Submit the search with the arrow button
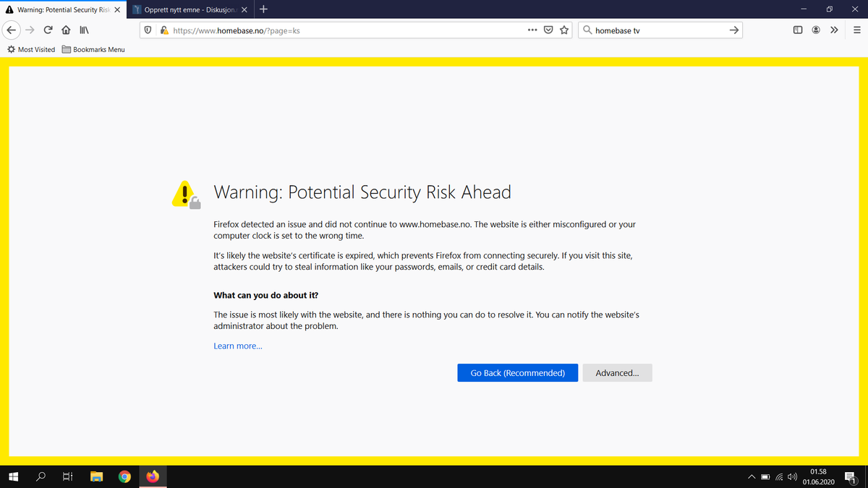This screenshot has width=868, height=488. (x=733, y=30)
